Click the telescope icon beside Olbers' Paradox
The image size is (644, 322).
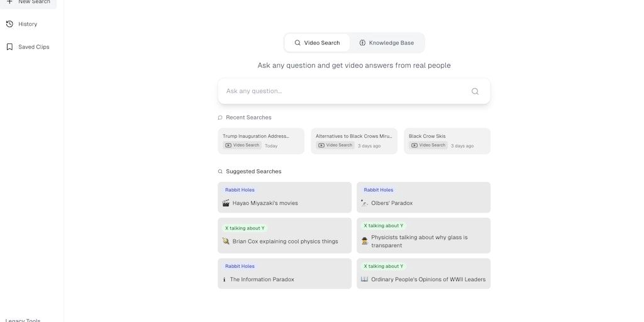coord(364,203)
